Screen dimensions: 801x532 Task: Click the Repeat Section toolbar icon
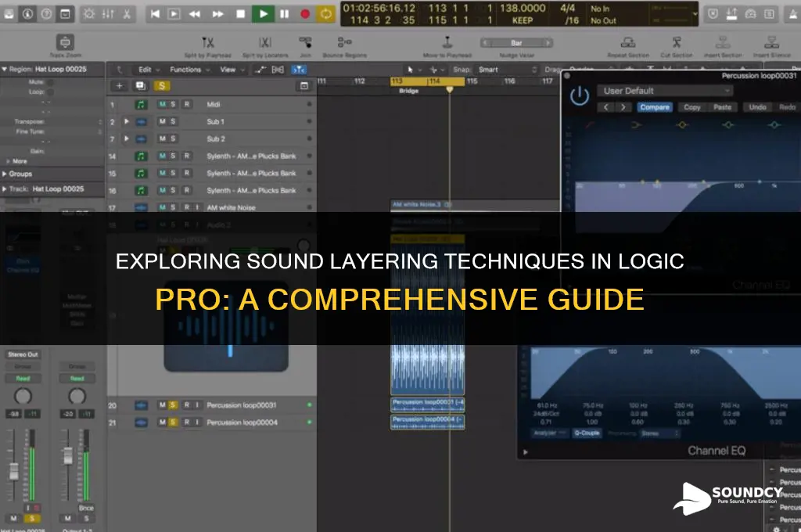pos(628,42)
